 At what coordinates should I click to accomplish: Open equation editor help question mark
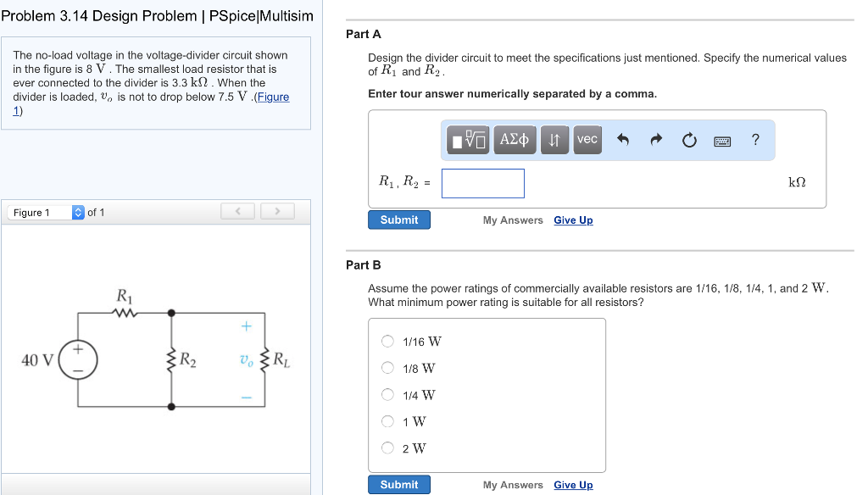[x=755, y=139]
